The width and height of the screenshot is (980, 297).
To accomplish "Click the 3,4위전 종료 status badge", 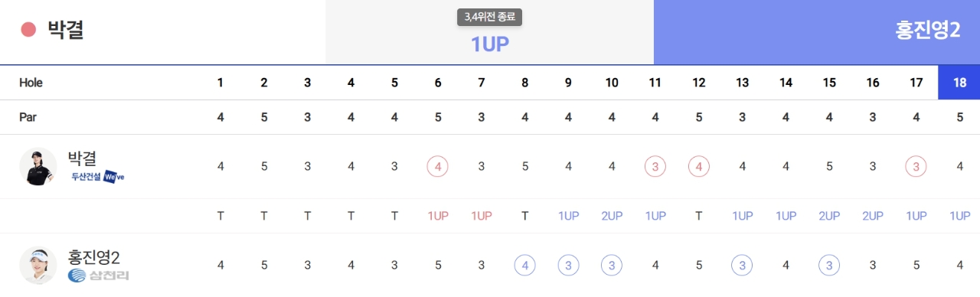I will [490, 16].
